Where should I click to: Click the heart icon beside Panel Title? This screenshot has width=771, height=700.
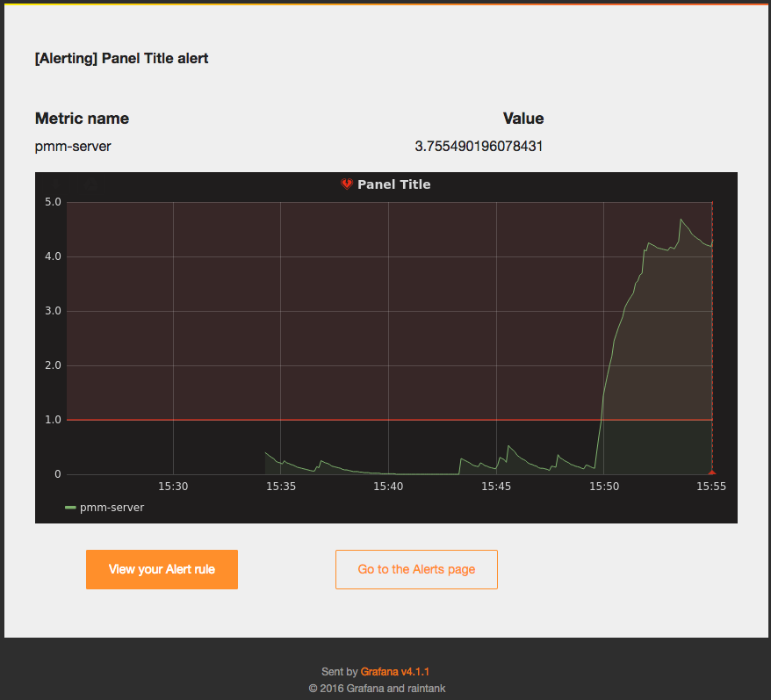click(346, 184)
